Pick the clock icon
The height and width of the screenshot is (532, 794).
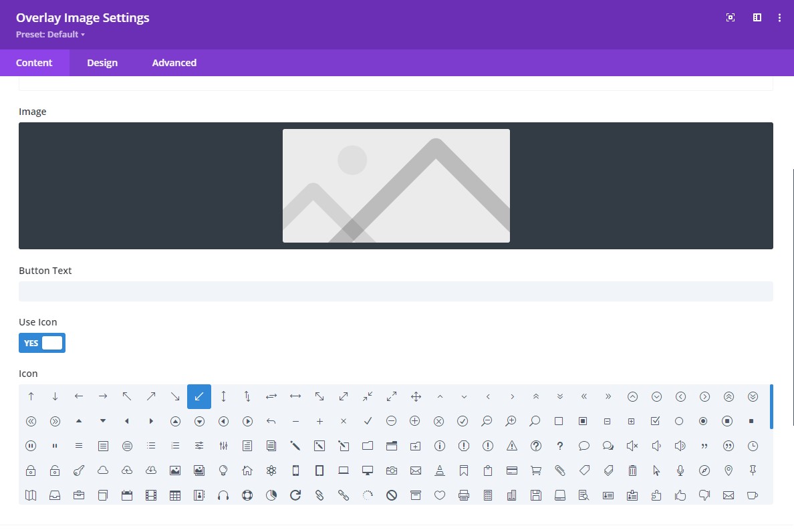(753, 446)
